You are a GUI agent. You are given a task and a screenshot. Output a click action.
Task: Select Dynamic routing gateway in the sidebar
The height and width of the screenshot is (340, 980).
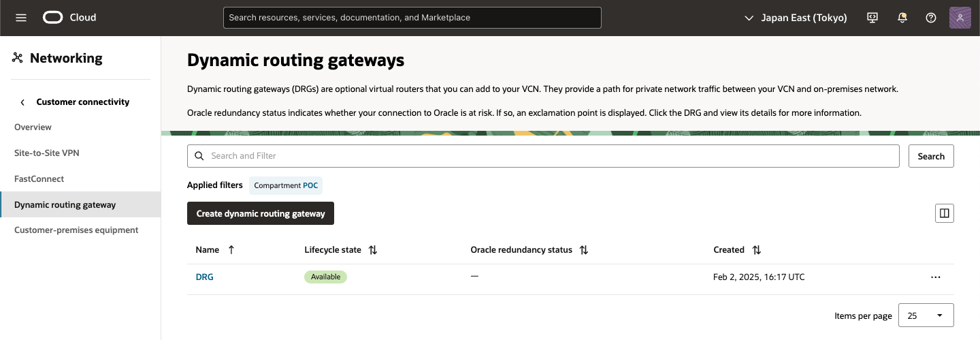pos(80,204)
